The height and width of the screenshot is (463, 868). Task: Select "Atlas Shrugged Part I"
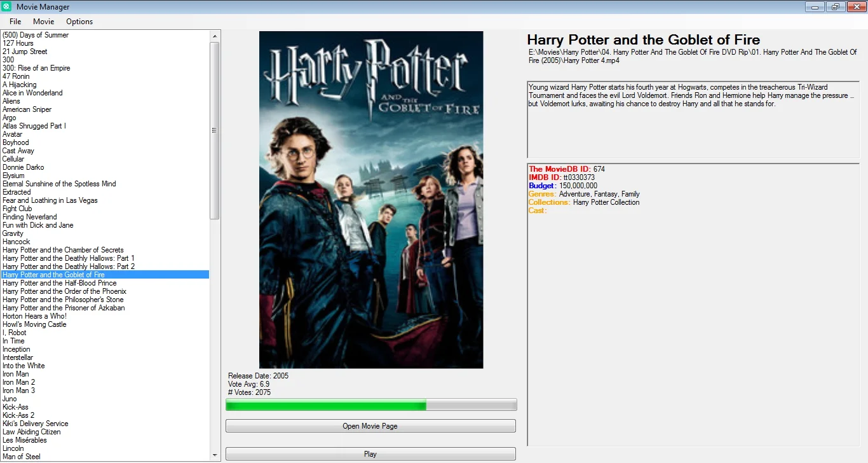pos(105,126)
